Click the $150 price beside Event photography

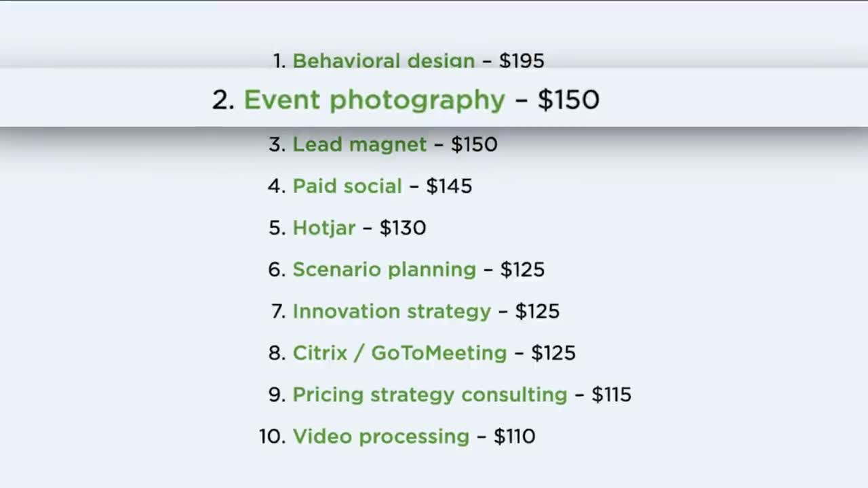(x=568, y=100)
